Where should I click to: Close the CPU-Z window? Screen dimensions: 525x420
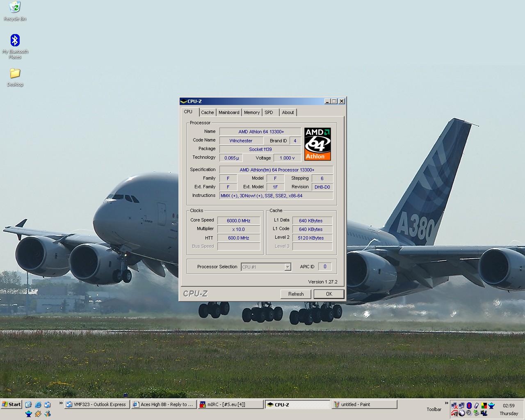pyautogui.click(x=342, y=101)
